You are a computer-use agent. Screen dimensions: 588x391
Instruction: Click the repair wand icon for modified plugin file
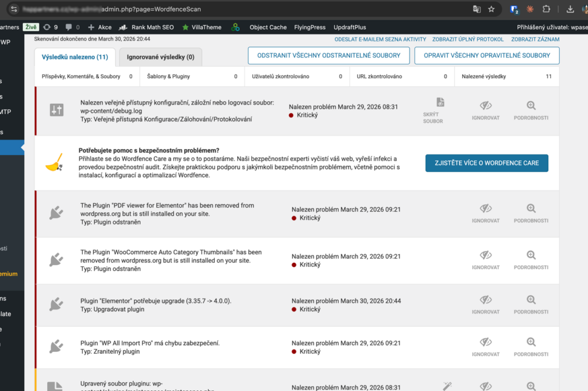447,386
